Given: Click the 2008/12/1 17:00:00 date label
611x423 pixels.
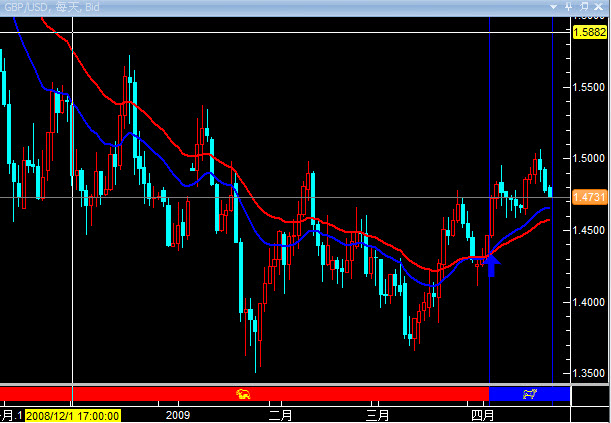Looking at the screenshot, I should 73,415.
